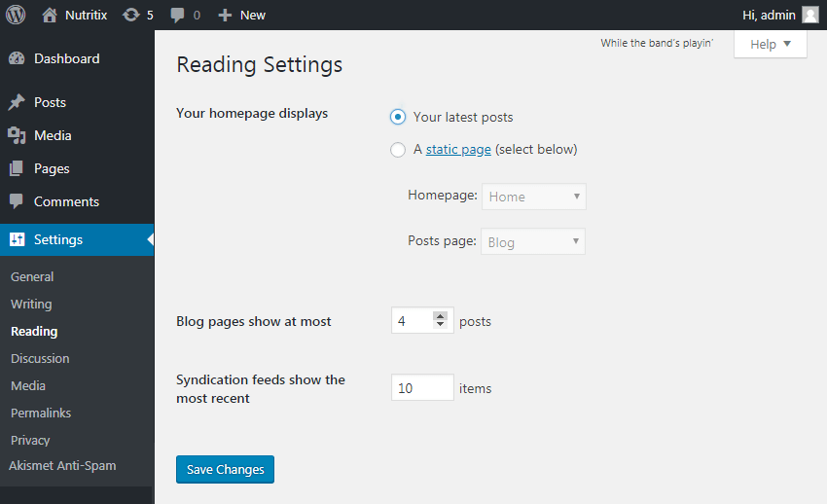Open the Homepage dropdown showing Home

click(x=534, y=197)
